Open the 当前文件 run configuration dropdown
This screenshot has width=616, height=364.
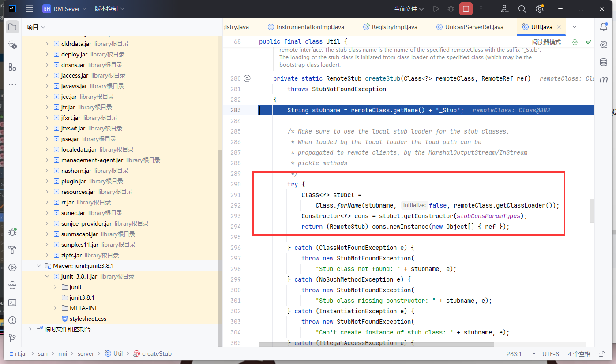click(x=409, y=9)
